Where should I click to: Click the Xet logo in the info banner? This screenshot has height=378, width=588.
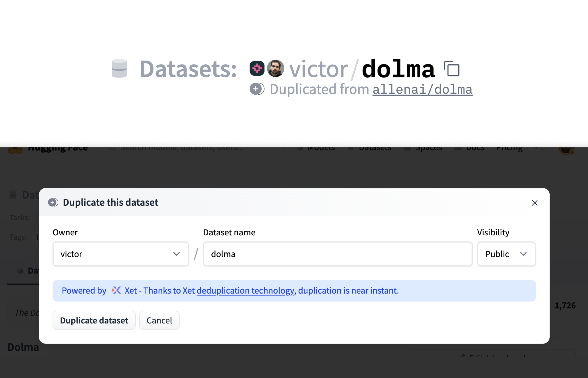(x=116, y=290)
